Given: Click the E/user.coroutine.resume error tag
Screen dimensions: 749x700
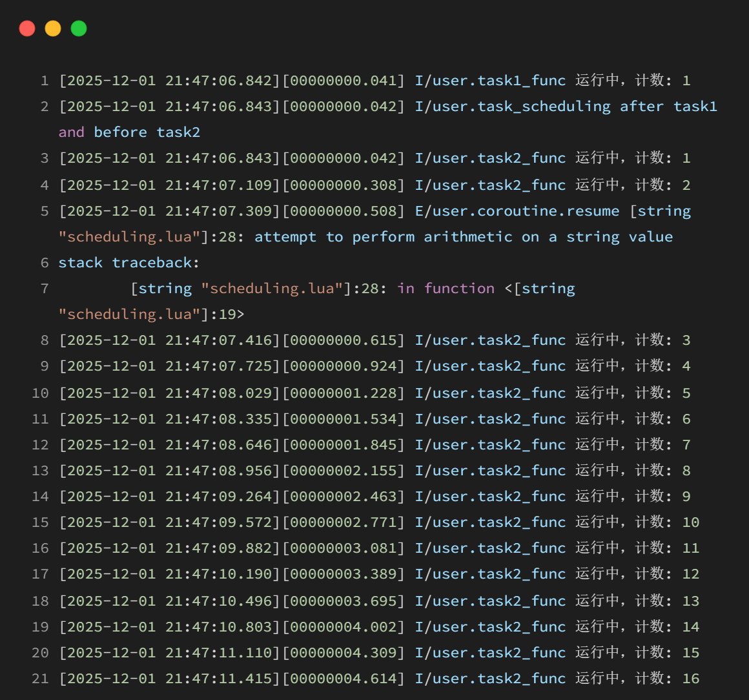Looking at the screenshot, I should pos(517,211).
